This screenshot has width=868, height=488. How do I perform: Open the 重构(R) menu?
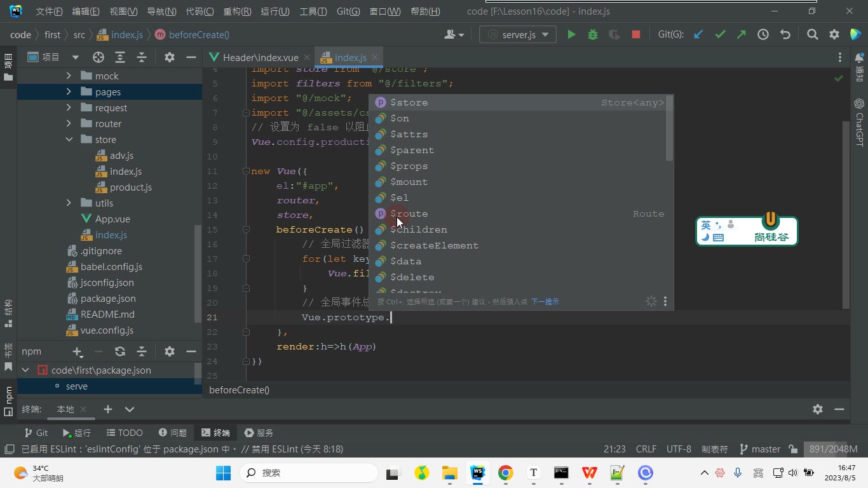pos(237,11)
